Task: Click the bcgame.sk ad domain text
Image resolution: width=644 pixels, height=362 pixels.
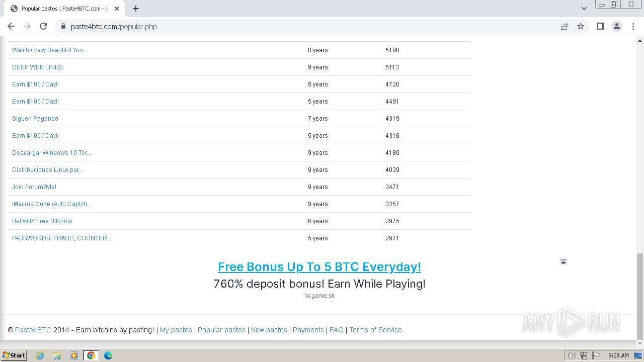Action: (x=319, y=296)
